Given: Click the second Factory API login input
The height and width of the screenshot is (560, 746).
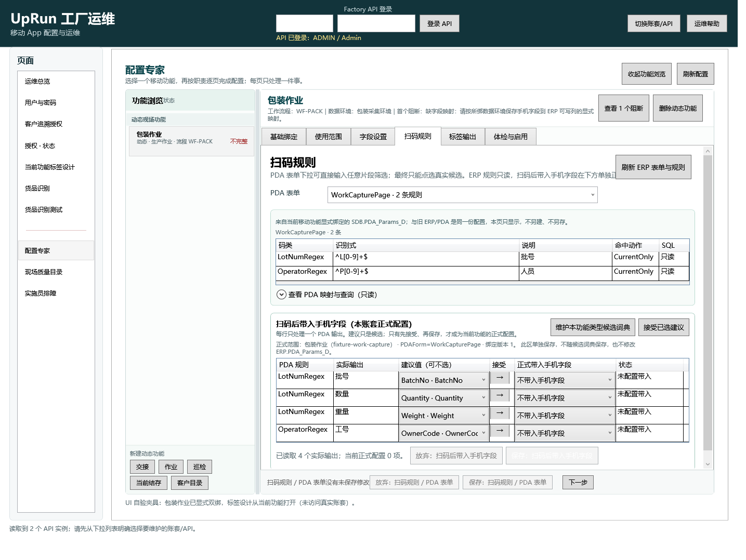Looking at the screenshot, I should coord(376,23).
